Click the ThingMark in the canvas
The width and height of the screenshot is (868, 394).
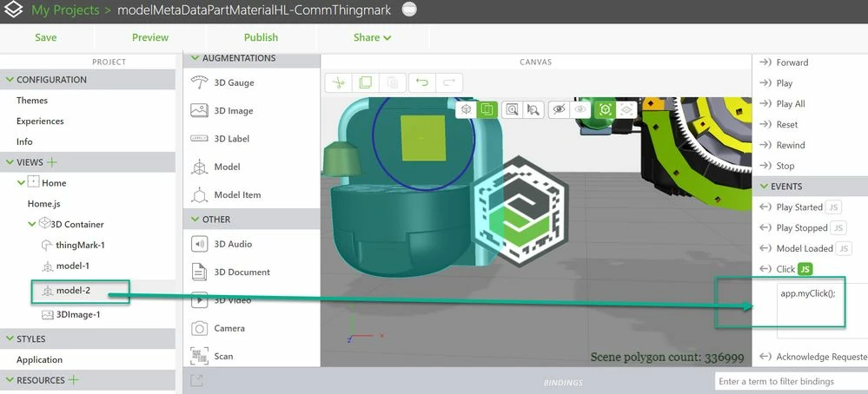(518, 212)
